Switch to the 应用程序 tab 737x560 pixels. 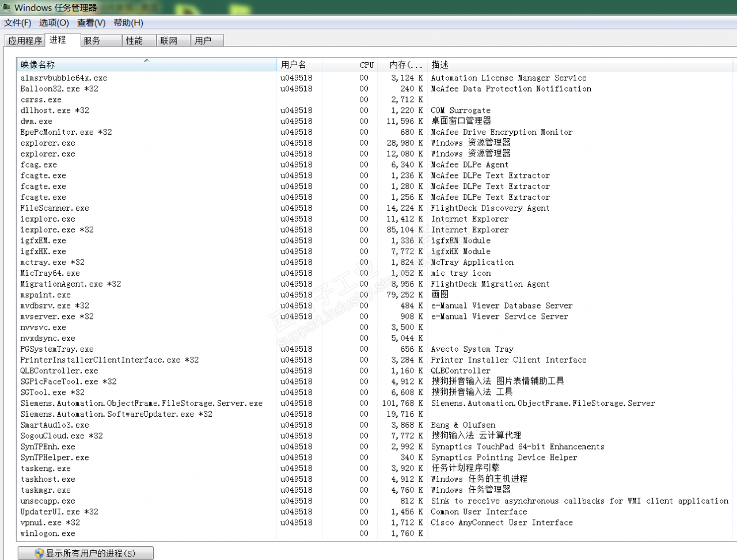coord(25,41)
